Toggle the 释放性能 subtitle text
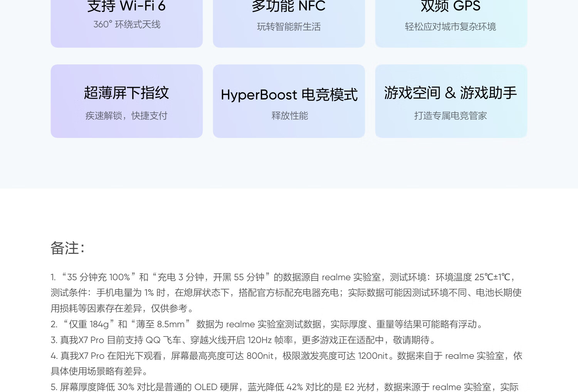The image size is (578, 392). (x=289, y=115)
